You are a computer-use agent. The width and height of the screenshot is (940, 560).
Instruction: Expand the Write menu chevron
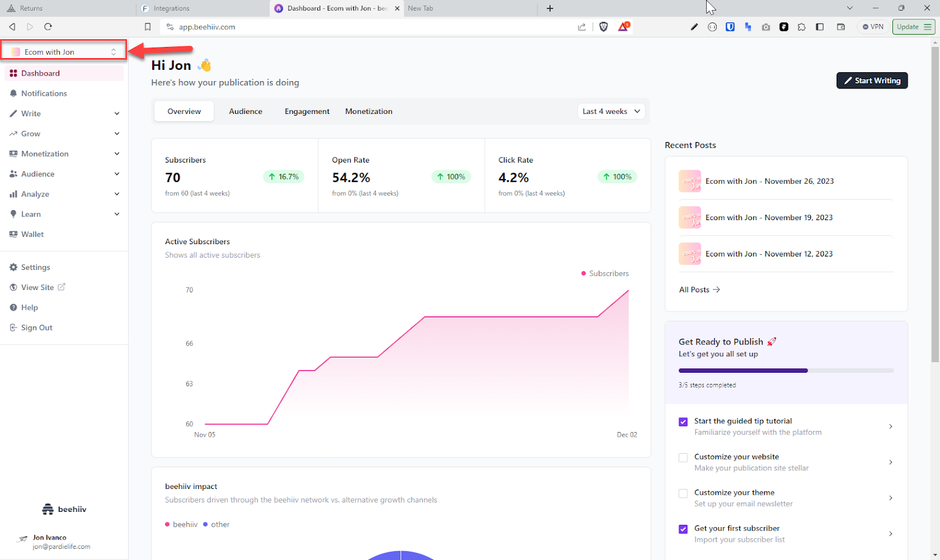pyautogui.click(x=117, y=113)
